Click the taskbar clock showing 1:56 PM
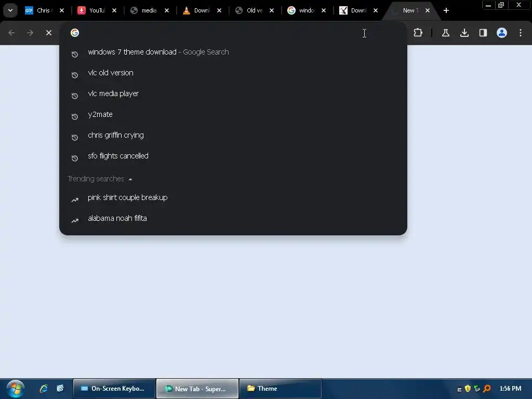 tap(510, 389)
